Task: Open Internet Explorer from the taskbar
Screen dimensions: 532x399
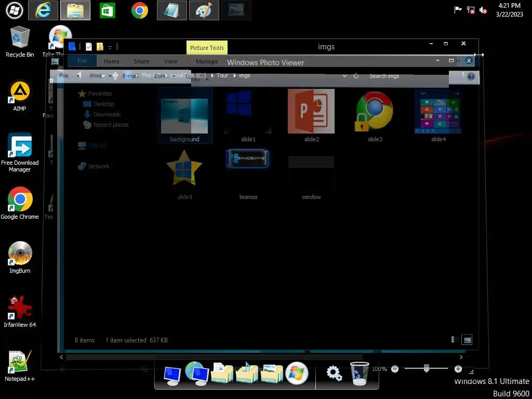Action: [43, 10]
